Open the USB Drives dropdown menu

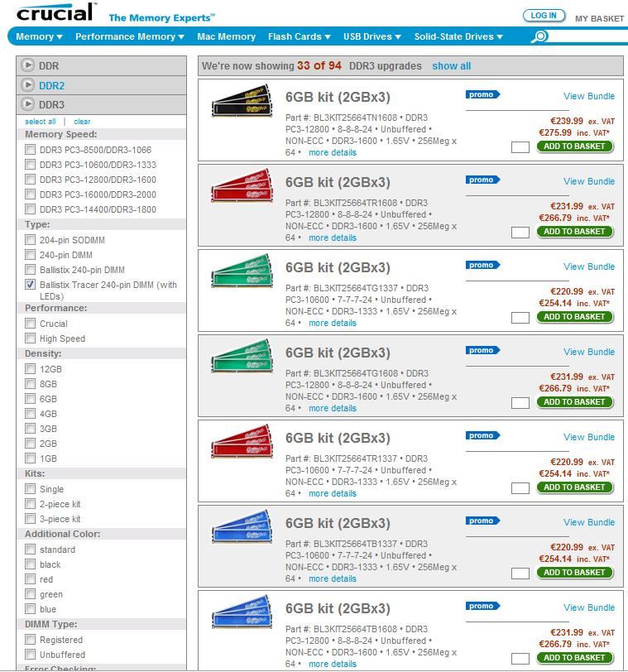tap(372, 36)
